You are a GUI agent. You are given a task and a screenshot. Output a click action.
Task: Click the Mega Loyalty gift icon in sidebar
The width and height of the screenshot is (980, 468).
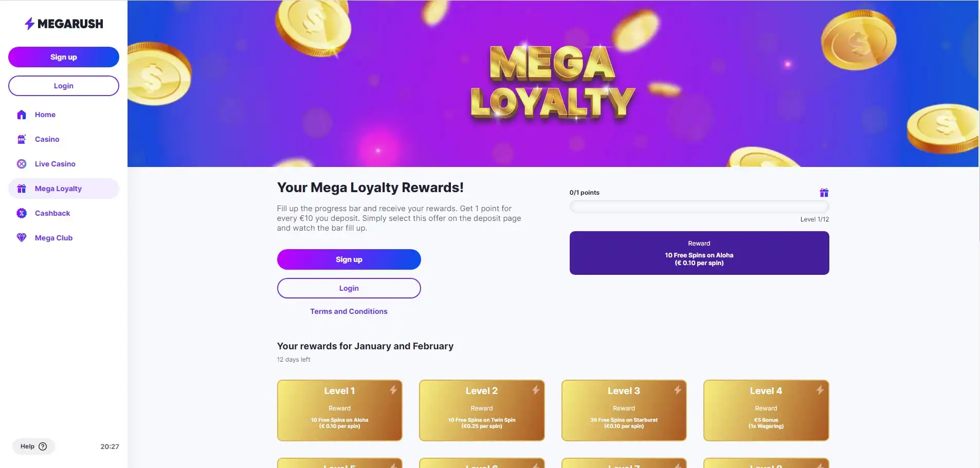[x=22, y=189]
